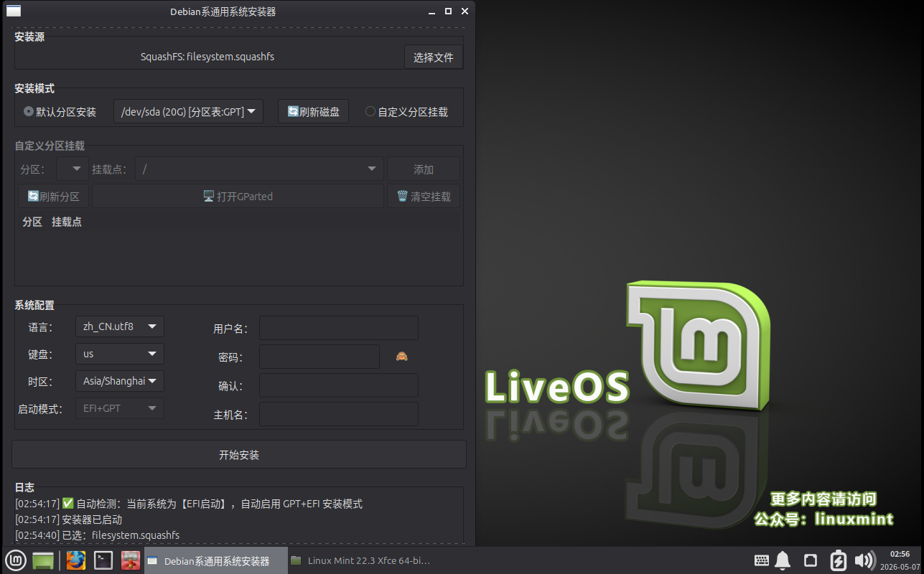Click the volume speaker icon
924x574 pixels.
click(x=865, y=560)
